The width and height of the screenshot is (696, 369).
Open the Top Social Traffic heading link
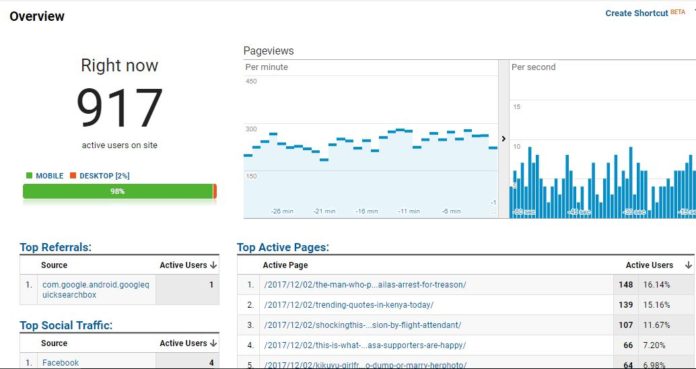point(66,325)
